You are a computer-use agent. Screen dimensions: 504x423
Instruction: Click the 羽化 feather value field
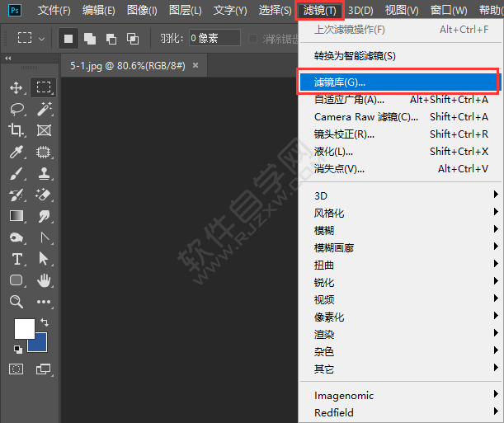(x=214, y=38)
